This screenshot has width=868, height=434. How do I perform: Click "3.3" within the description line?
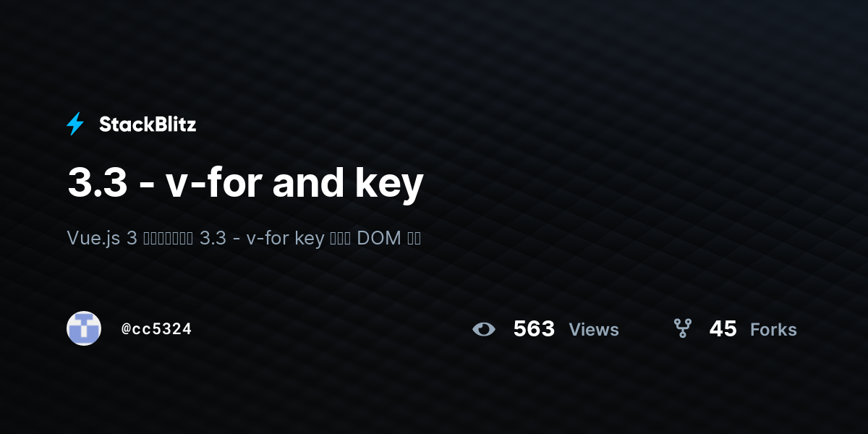[x=213, y=238]
